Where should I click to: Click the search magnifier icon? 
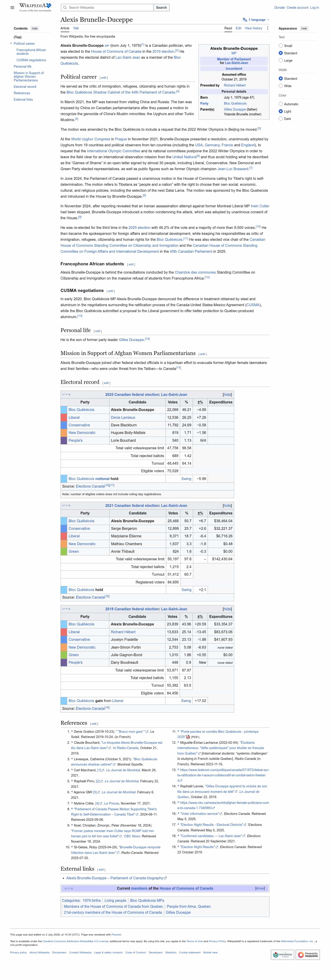coord(65,8)
